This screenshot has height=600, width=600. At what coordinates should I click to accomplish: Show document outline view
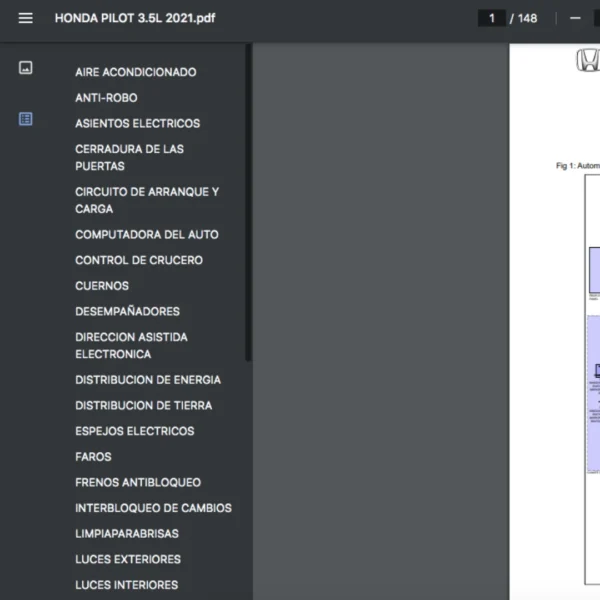pos(26,119)
